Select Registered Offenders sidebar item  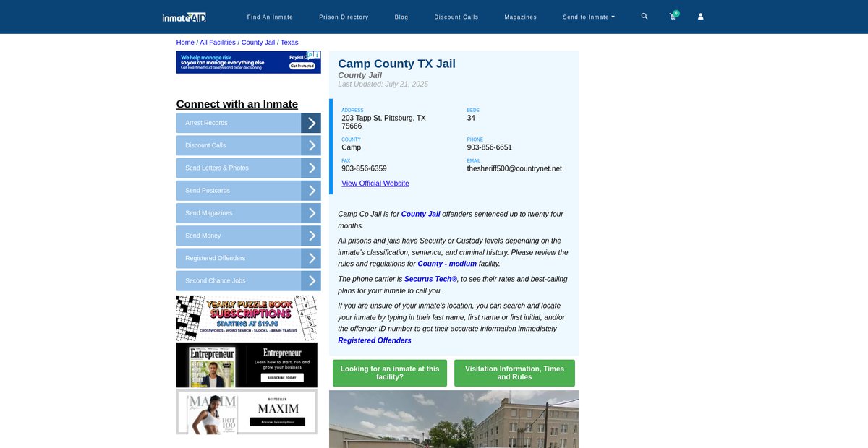tap(239, 258)
